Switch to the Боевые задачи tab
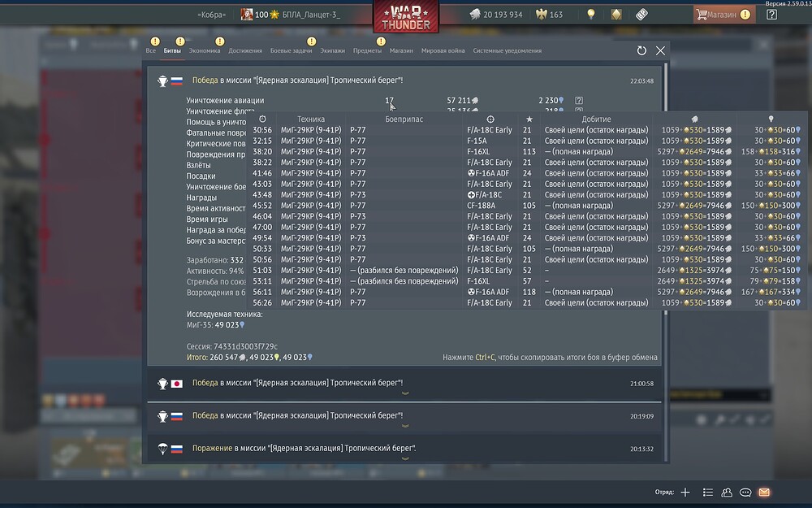812x508 pixels. [291, 50]
